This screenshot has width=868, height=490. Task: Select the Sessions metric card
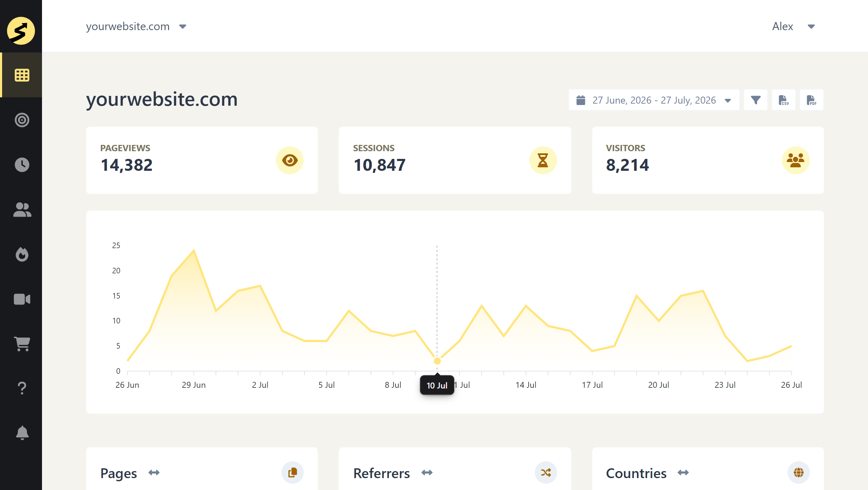point(455,160)
